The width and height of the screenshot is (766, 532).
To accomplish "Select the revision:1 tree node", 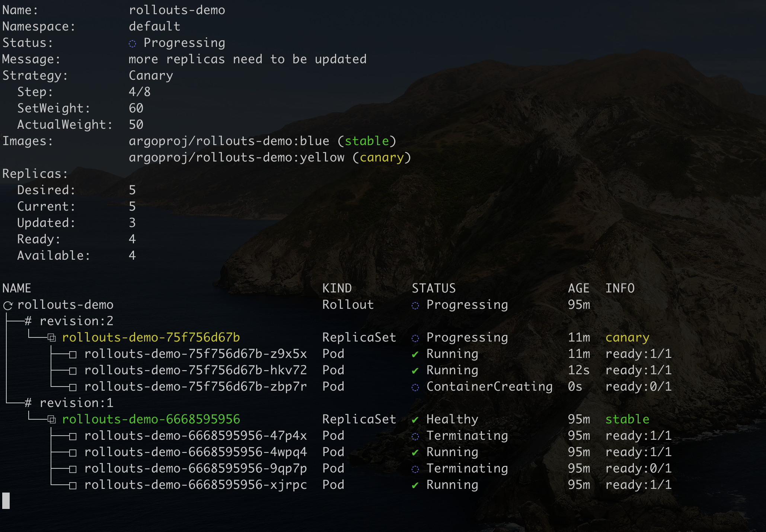I will (x=76, y=403).
